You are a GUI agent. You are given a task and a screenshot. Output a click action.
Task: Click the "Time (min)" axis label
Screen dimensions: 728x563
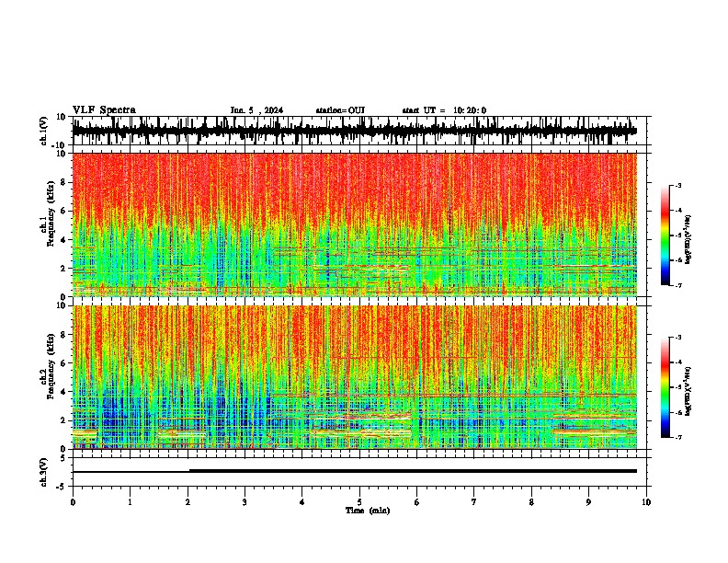368,511
